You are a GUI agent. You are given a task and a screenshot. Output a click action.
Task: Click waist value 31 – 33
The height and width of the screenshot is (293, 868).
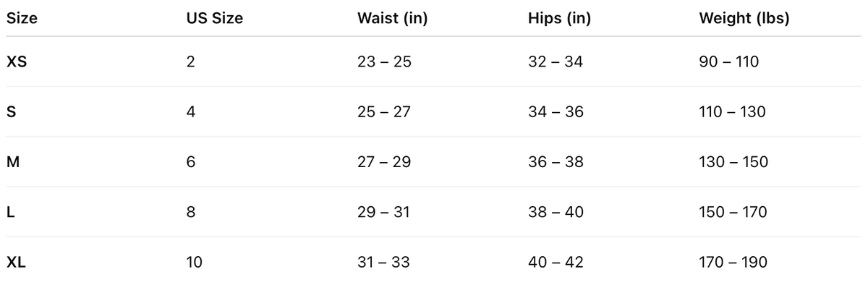coord(383,263)
